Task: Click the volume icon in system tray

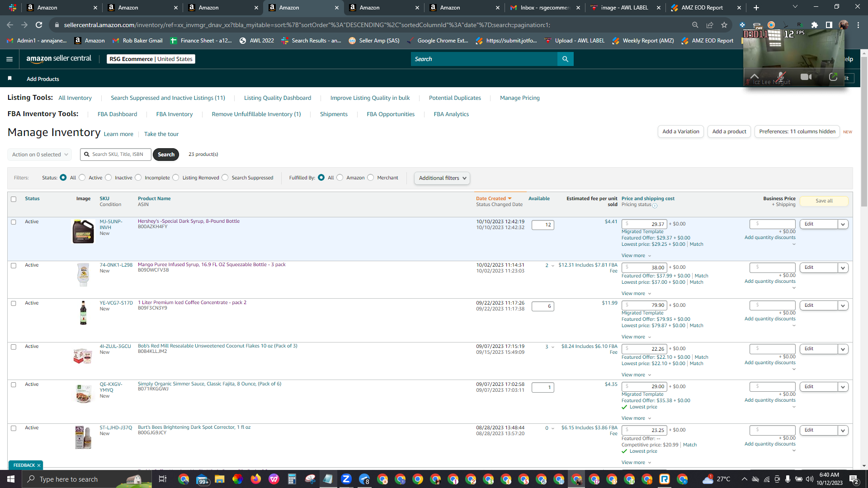Action: click(810, 479)
